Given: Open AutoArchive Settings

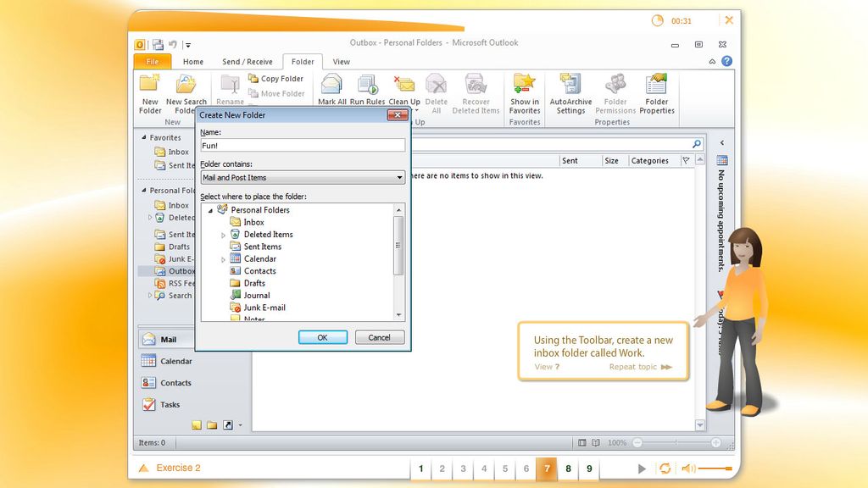Looking at the screenshot, I should pyautogui.click(x=570, y=93).
